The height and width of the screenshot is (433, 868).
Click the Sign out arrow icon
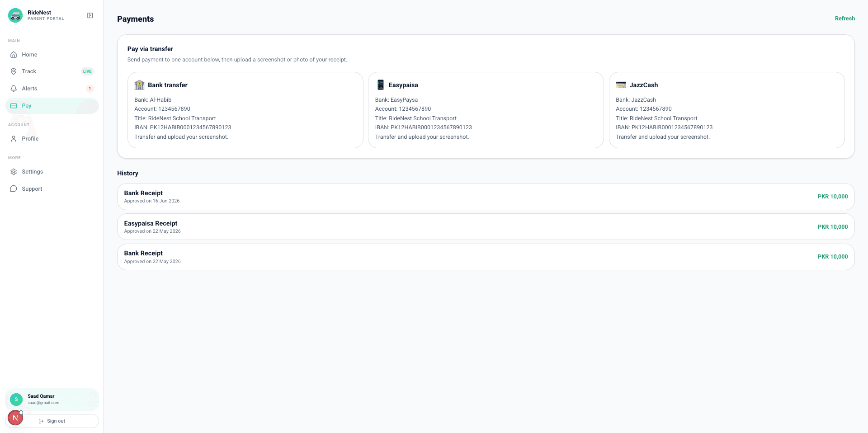click(x=41, y=421)
